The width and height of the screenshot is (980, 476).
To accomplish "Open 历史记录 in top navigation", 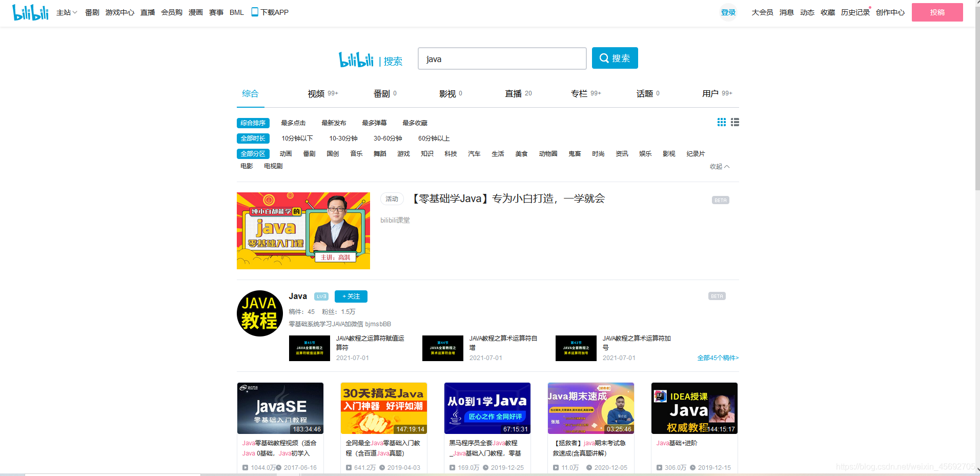I will point(855,12).
